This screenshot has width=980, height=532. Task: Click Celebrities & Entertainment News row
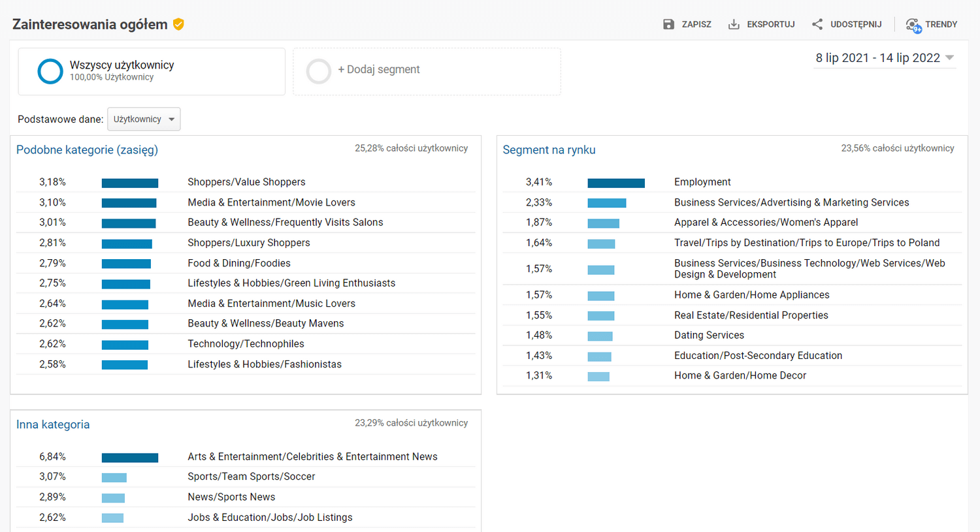pos(246,457)
